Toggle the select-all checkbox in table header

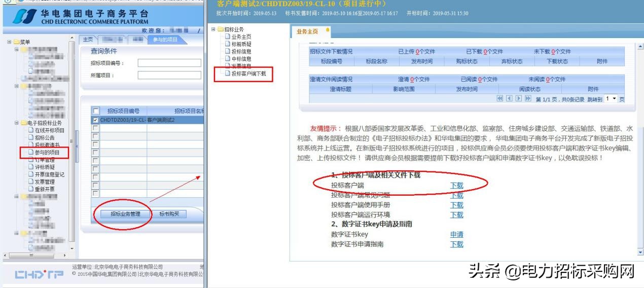click(x=95, y=111)
